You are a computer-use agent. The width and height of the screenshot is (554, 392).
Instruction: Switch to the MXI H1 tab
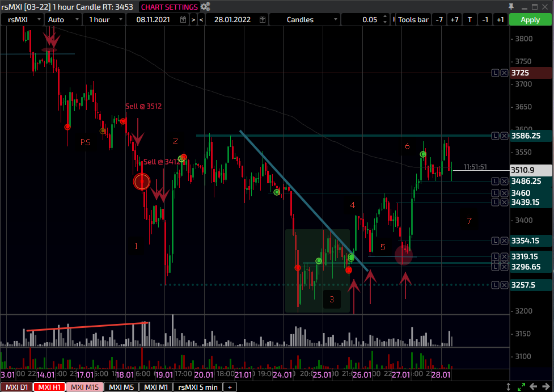pos(49,387)
